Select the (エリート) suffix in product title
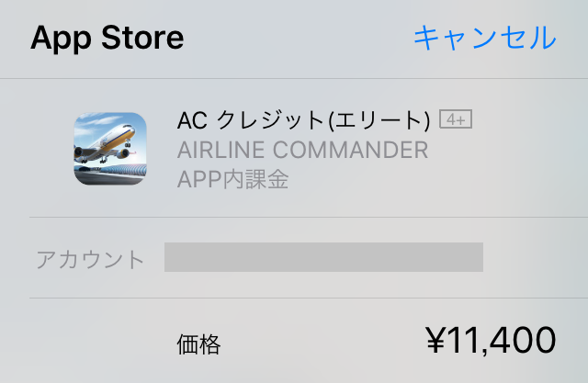Viewport: 588px width, 383px height. click(379, 121)
